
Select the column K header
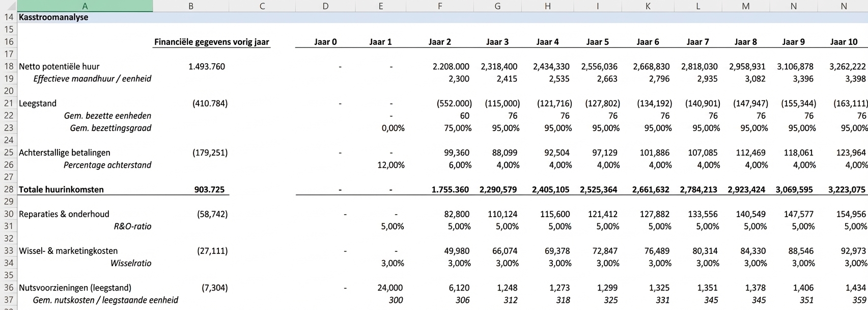pyautogui.click(x=648, y=6)
